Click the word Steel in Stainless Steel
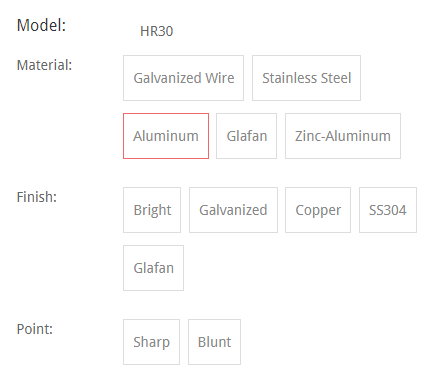Image resolution: width=428 pixels, height=378 pixels. pyautogui.click(x=336, y=78)
